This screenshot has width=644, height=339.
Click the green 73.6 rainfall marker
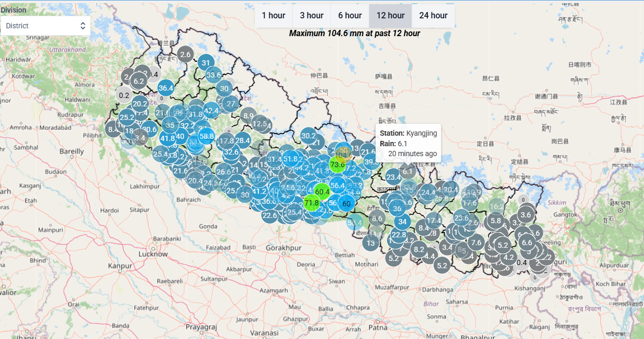point(337,165)
